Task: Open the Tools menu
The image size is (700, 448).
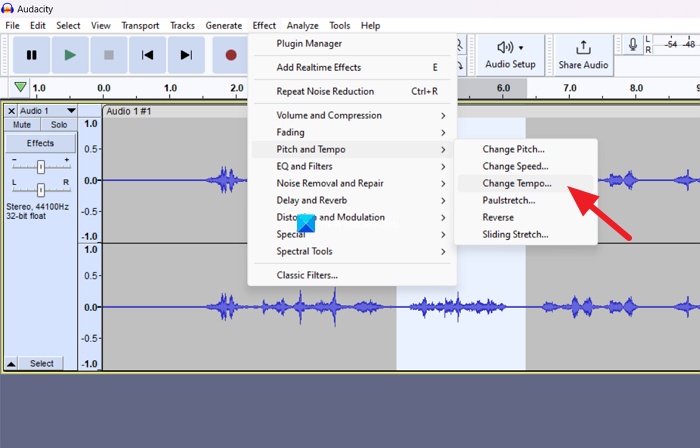Action: 340,25
